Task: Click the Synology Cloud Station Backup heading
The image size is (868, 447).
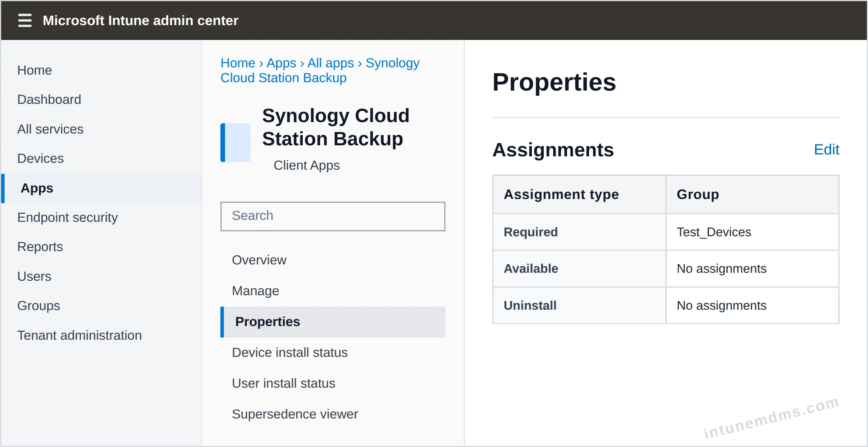Action: 336,127
